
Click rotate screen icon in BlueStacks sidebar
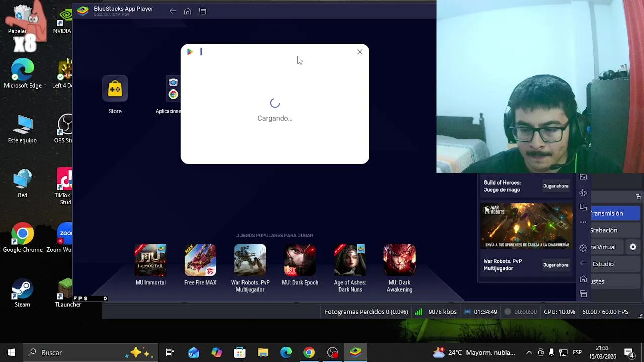coord(583,207)
